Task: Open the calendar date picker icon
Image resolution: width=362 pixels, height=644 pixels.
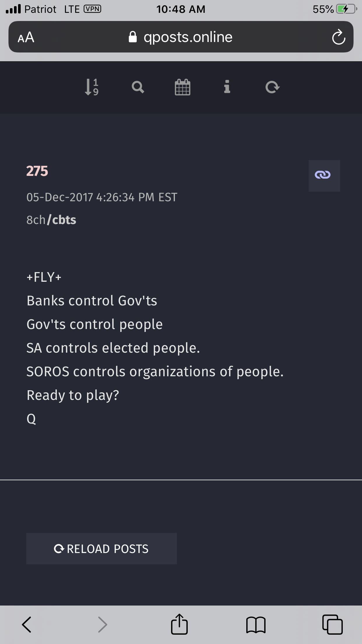Action: [182, 87]
